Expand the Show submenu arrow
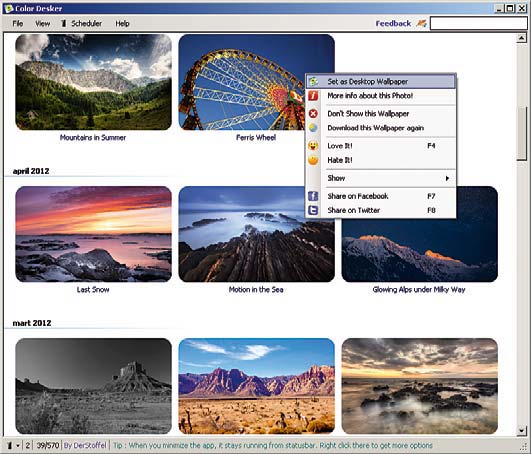 pos(447,178)
